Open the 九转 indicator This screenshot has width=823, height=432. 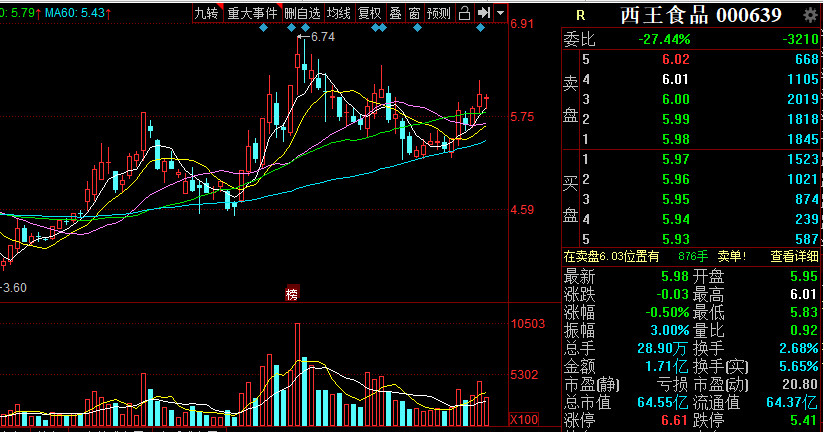click(206, 13)
